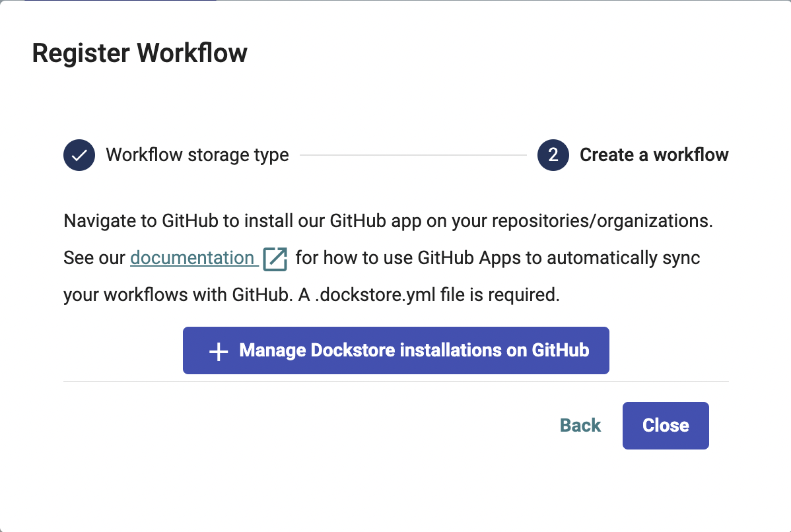Select the Create a workflow step label
Viewport: 791px width, 532px height.
tap(654, 155)
